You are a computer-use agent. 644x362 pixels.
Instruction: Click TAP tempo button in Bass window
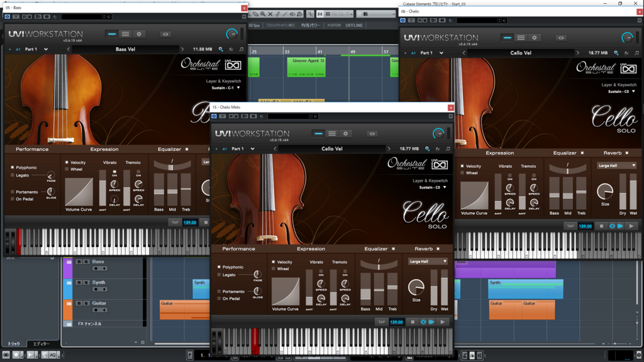pos(175,222)
